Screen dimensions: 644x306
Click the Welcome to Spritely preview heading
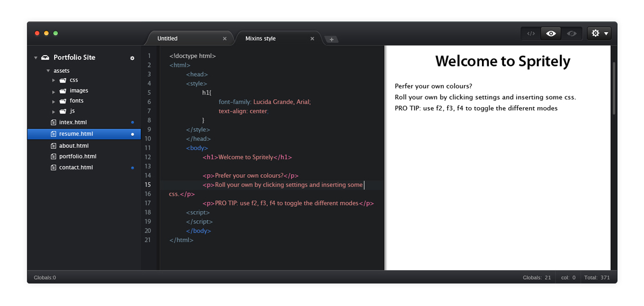(x=503, y=61)
